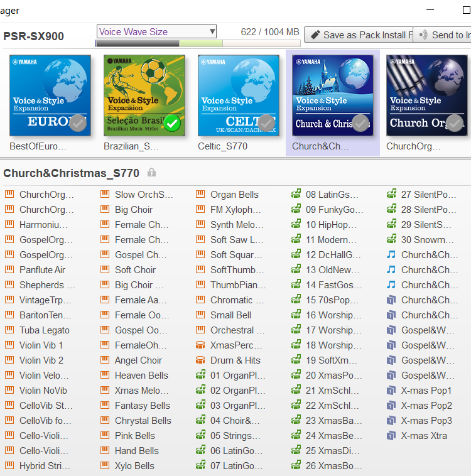Select the 23 XmasBa style entry
This screenshot has height=476, width=471.
click(x=327, y=421)
